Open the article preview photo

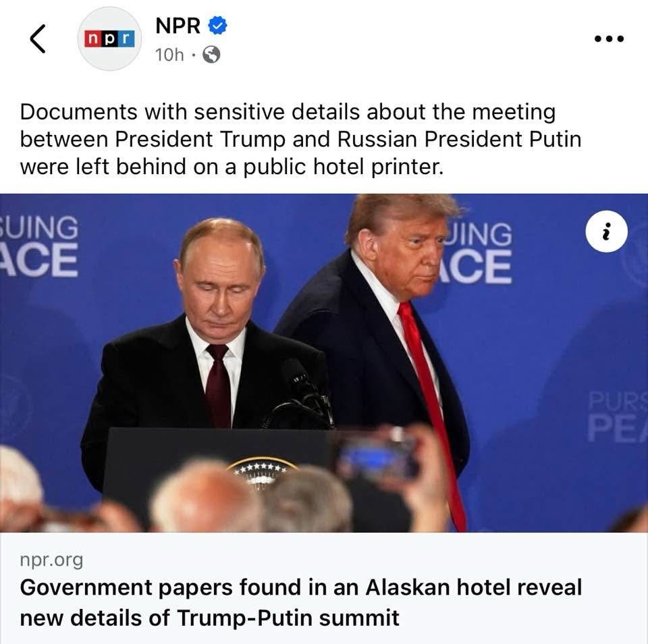click(x=324, y=363)
